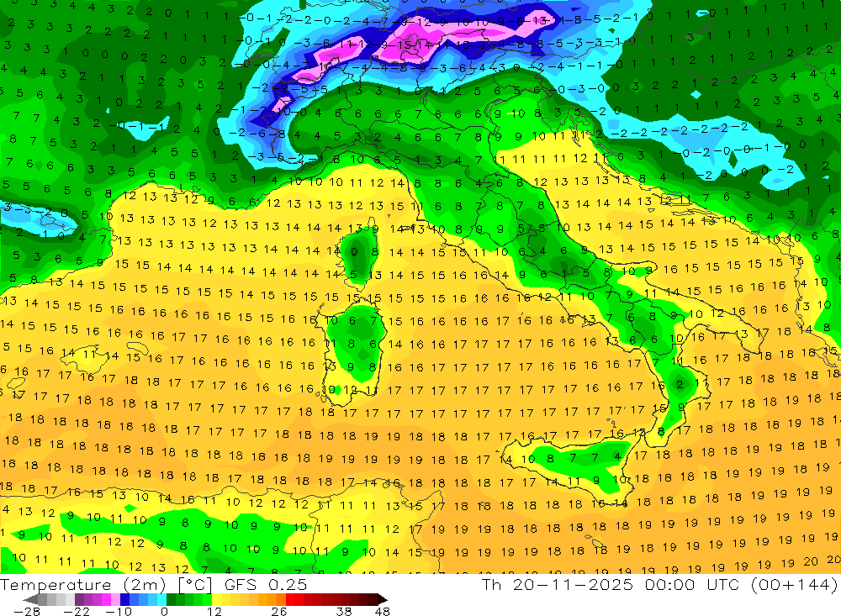Pick the cyan legend swatch left of 0
The height and width of the screenshot is (616, 841).
click(x=161, y=599)
